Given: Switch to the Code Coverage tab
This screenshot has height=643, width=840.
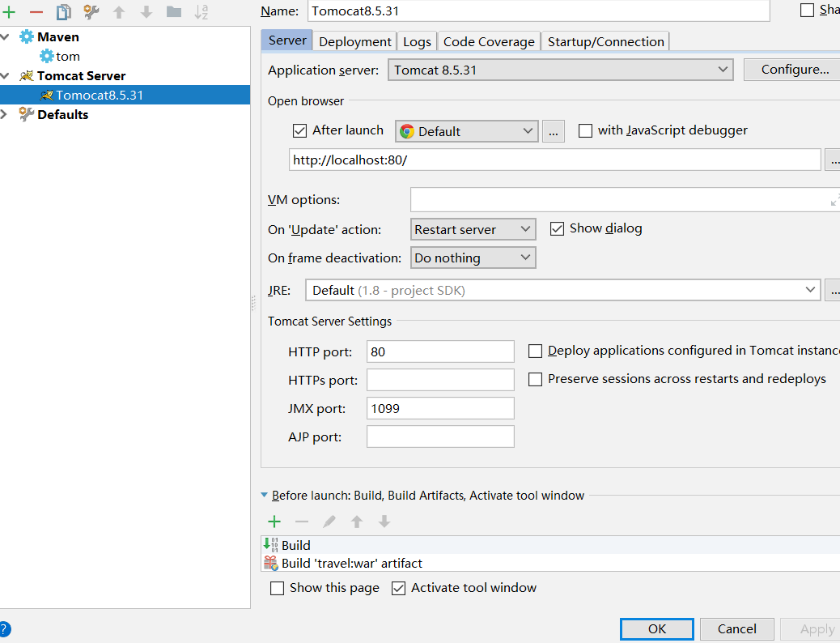Looking at the screenshot, I should 489,42.
